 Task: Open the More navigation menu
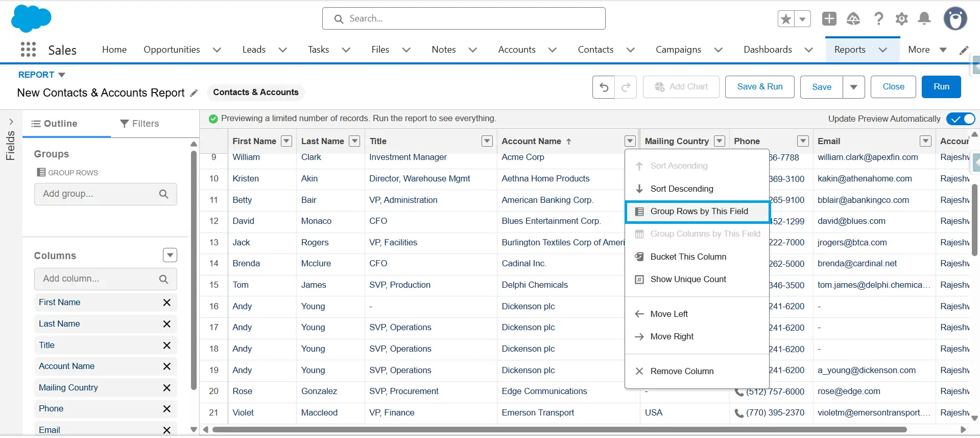(x=927, y=50)
